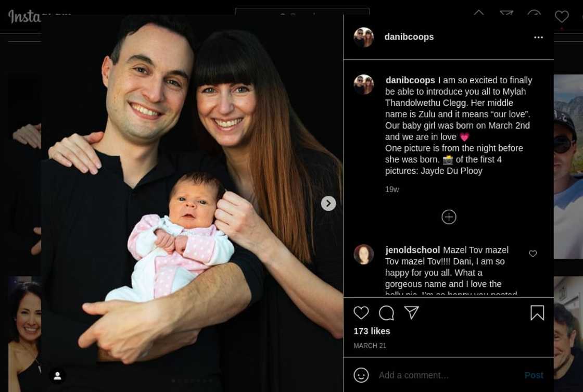Open the comment speech bubble icon

[386, 313]
